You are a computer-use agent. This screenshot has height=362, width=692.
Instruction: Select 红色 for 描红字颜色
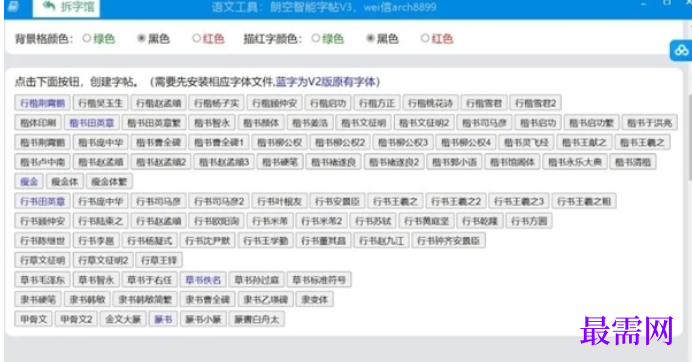tap(425, 38)
